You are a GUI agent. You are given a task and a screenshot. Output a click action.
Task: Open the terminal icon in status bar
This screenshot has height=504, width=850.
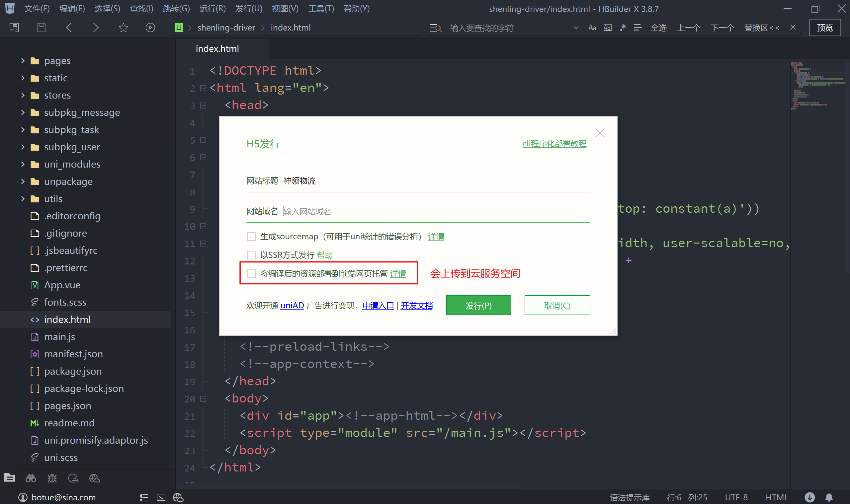pos(161,497)
